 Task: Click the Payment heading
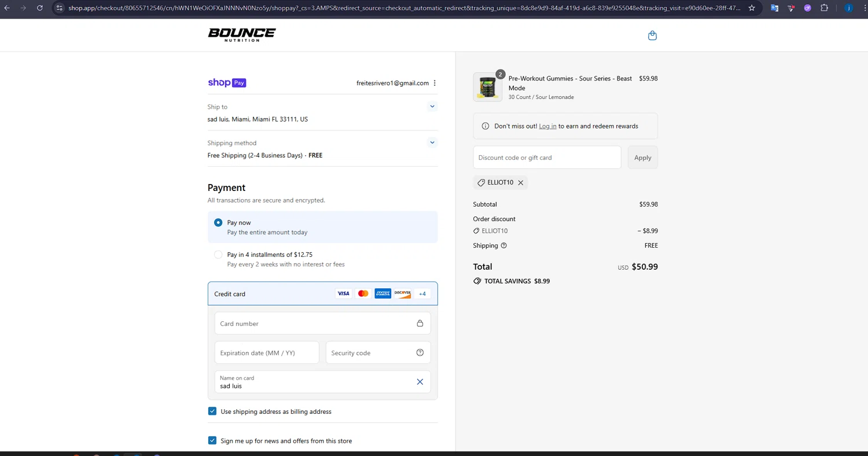[226, 187]
